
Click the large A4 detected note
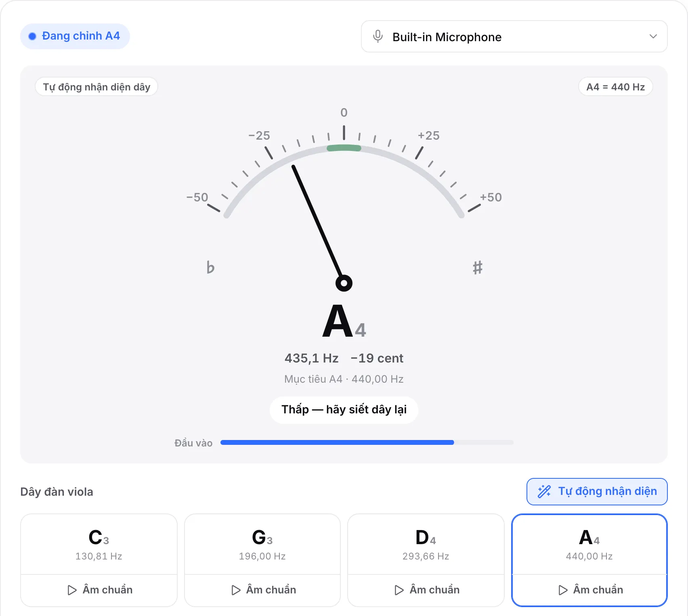click(344, 321)
